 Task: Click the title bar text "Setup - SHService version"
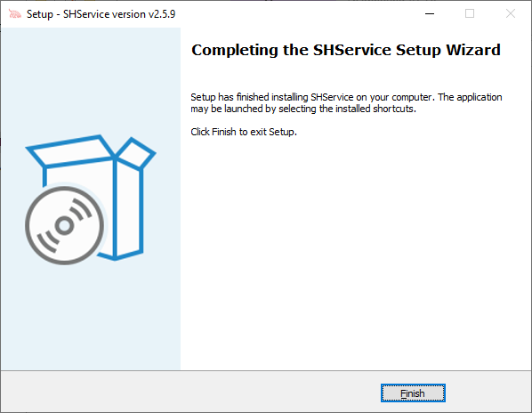pos(86,14)
